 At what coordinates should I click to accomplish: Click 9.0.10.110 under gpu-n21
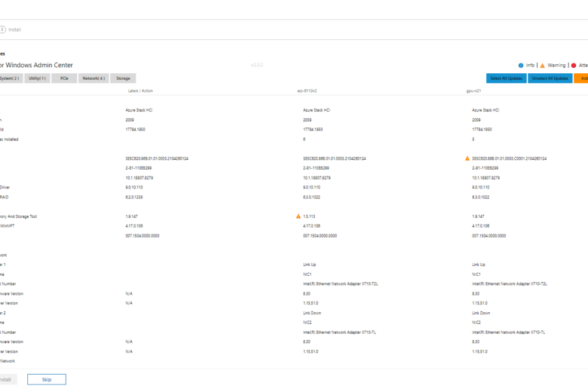click(480, 187)
